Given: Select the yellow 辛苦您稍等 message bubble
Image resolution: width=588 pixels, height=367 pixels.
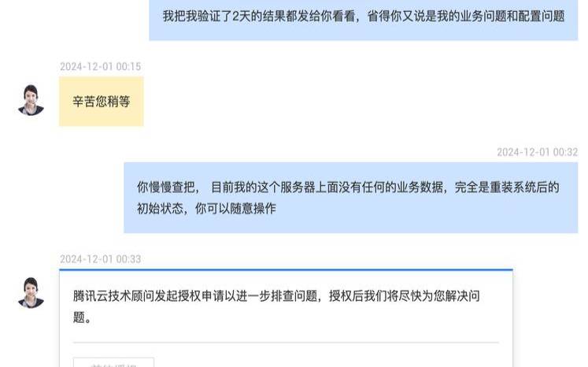Looking at the screenshot, I should 102,102.
